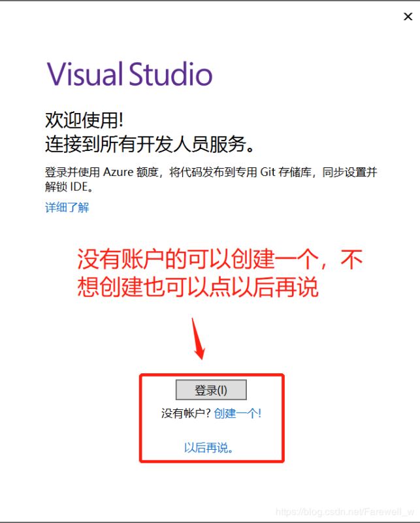Click the 解锁 IDE text line

click(69, 186)
